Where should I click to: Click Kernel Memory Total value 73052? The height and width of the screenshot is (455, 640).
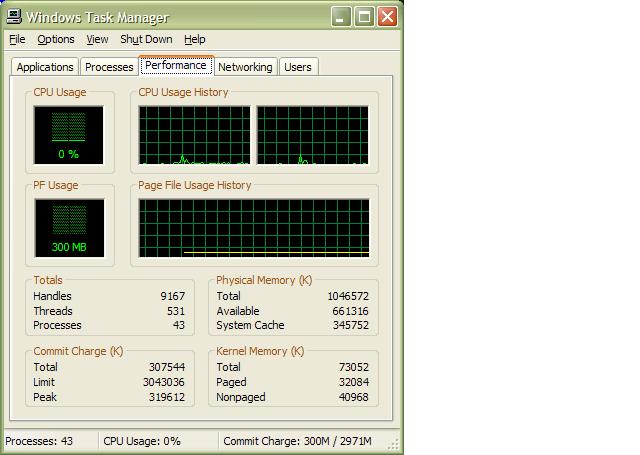[x=354, y=367]
